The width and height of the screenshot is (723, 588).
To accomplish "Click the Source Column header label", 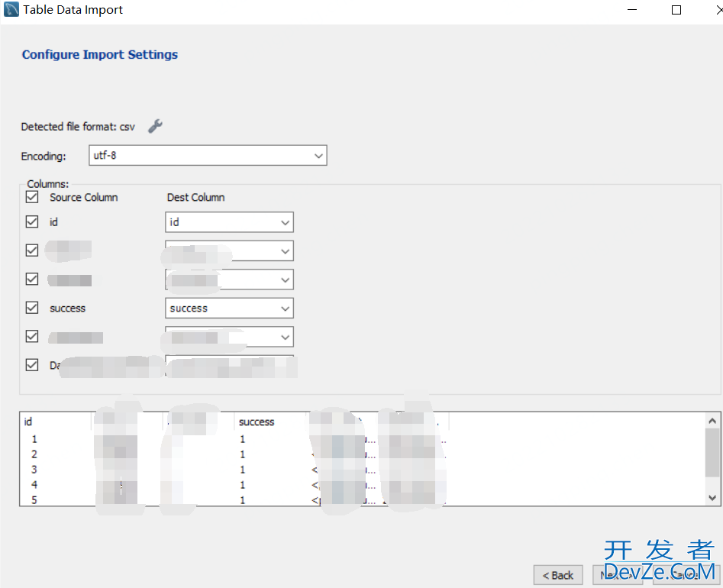I will (x=83, y=197).
